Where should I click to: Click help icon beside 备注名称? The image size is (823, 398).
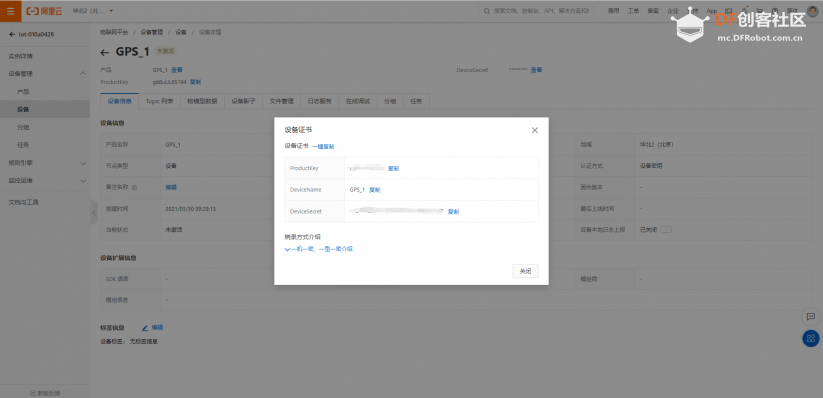coord(134,187)
